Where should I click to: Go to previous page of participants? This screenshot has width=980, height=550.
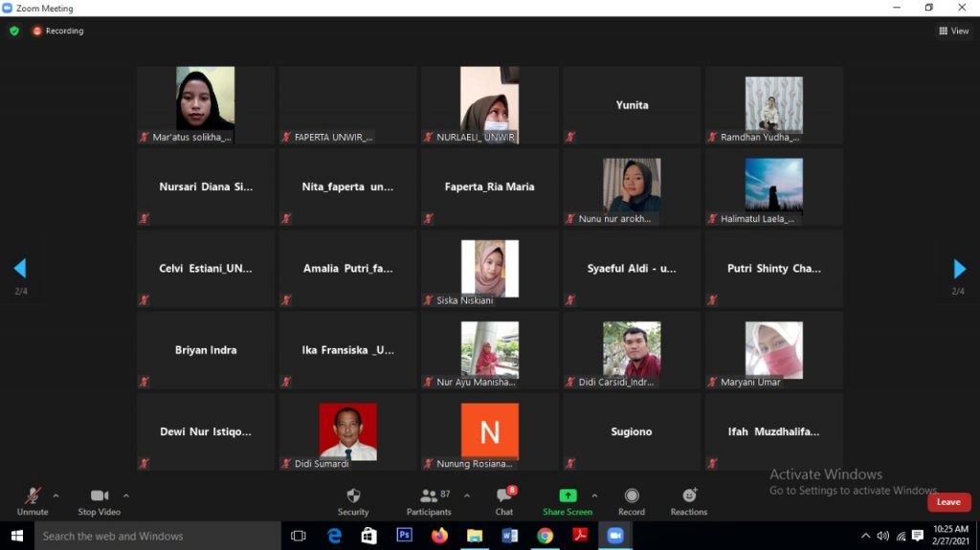tap(20, 269)
